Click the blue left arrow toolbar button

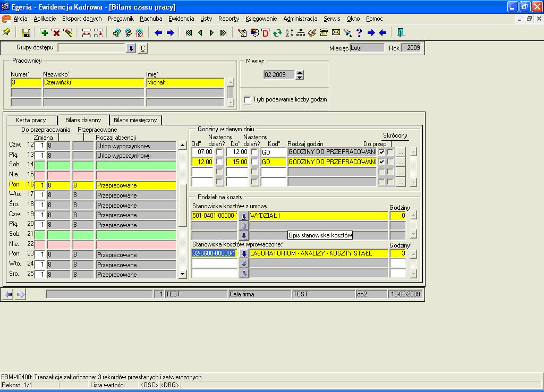point(158,33)
